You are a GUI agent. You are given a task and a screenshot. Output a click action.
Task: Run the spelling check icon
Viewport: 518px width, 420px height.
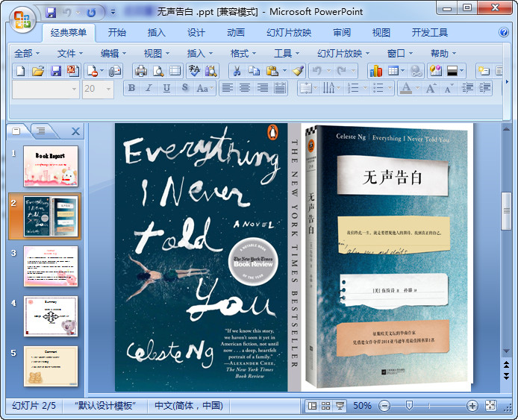pos(194,71)
